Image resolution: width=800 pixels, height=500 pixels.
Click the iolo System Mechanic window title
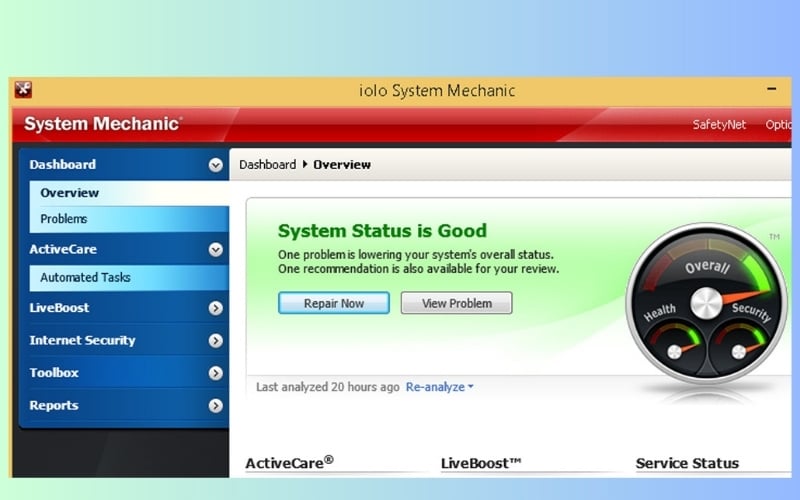pos(437,91)
